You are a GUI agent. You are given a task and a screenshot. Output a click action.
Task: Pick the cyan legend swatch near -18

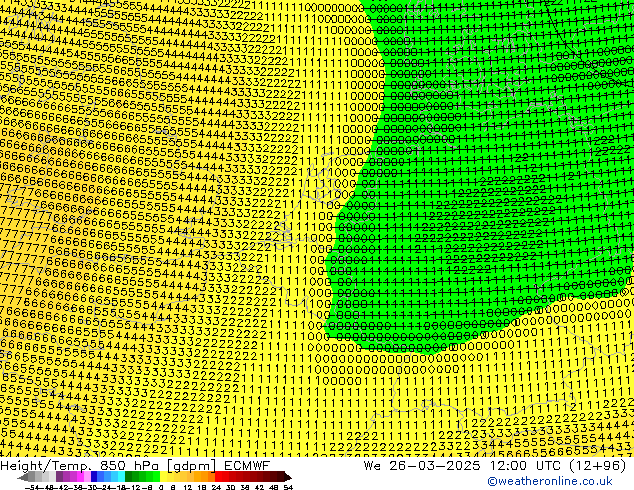(121, 476)
